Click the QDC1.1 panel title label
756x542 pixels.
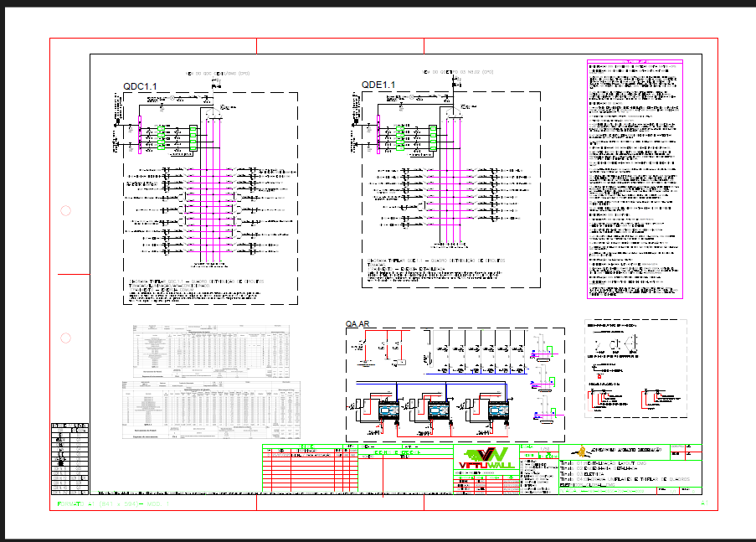point(140,86)
